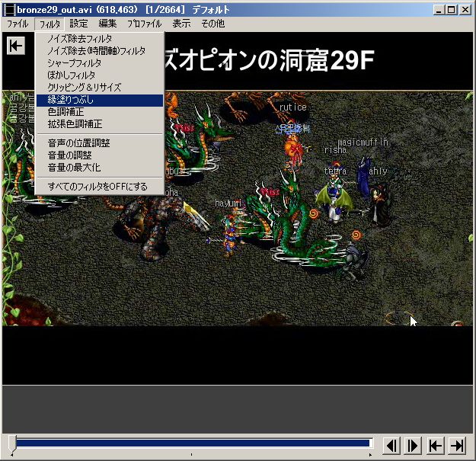This screenshot has width=476, height=461.
Task: Click the application icon in title bar
Action: [9, 10]
